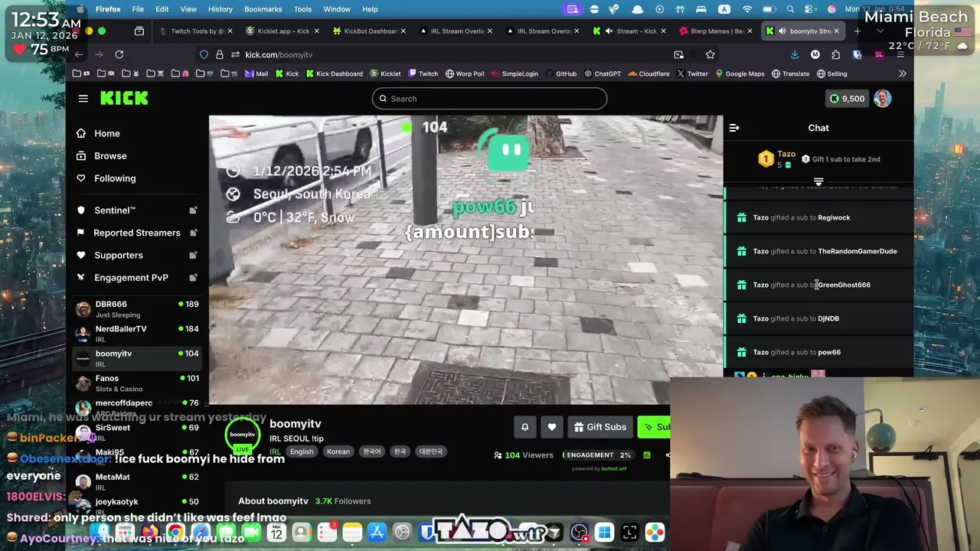Select MetaMat channel in sidebar
980x551 pixels.
[x=137, y=481]
